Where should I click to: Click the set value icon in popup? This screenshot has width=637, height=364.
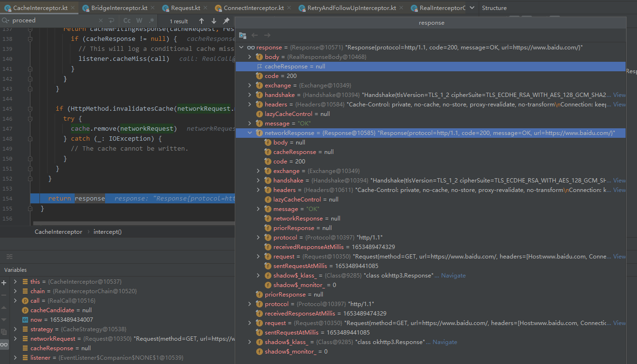pyautogui.click(x=242, y=35)
